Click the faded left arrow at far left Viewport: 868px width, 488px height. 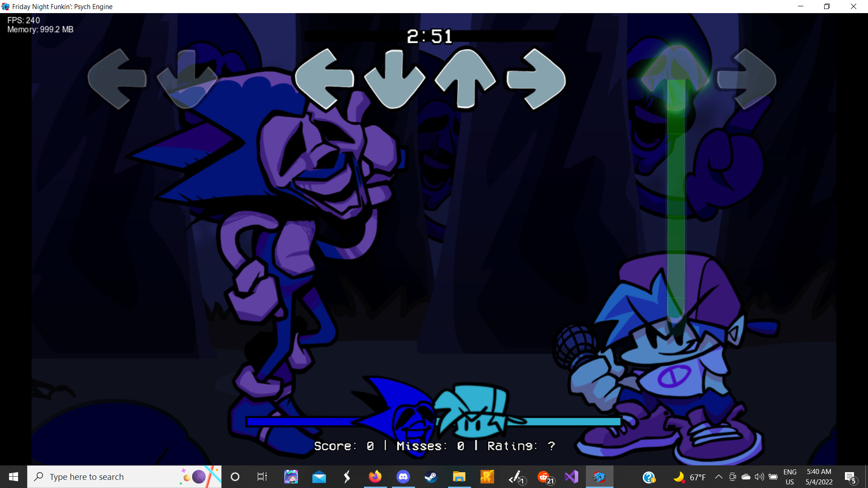click(x=117, y=79)
